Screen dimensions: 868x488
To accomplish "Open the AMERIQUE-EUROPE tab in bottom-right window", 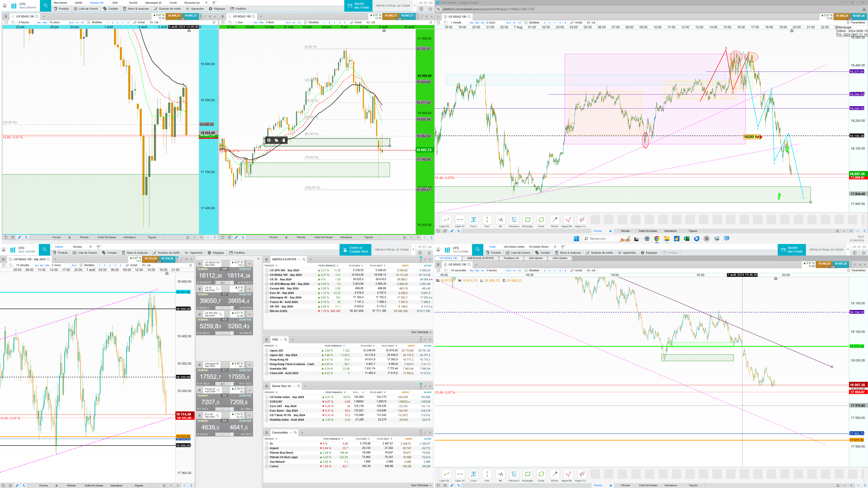I will 480,258.
